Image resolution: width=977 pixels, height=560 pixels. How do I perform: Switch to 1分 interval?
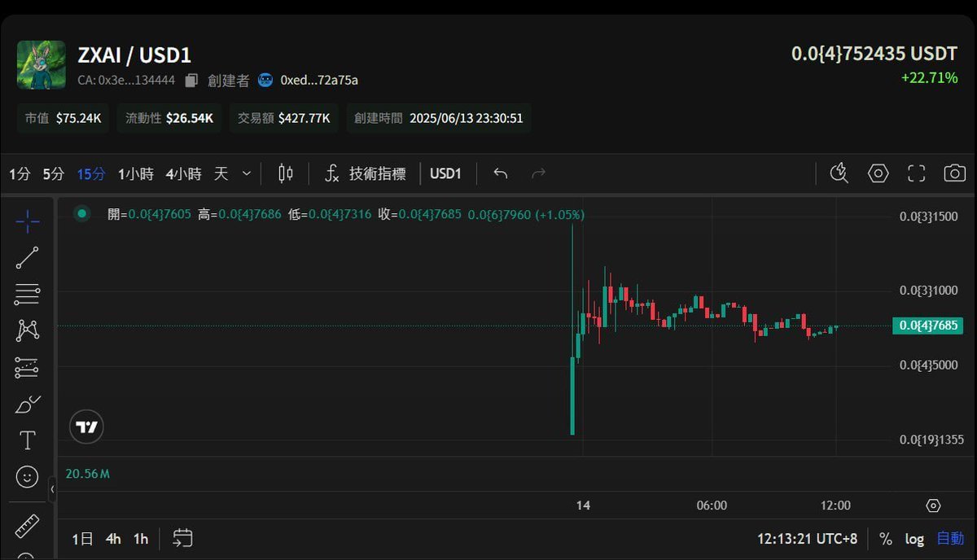[x=20, y=173]
